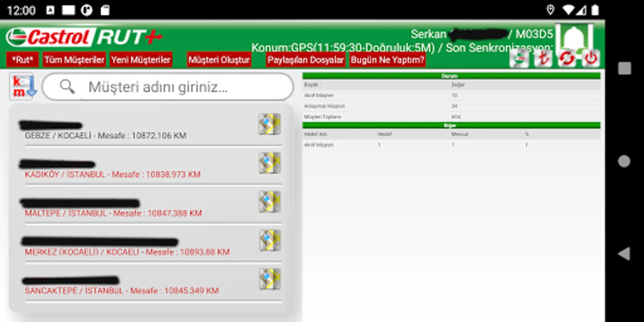Open the map for the MERKEZ (KOCAELİ) customer
Screen dimensions: 644x322
tap(269, 240)
